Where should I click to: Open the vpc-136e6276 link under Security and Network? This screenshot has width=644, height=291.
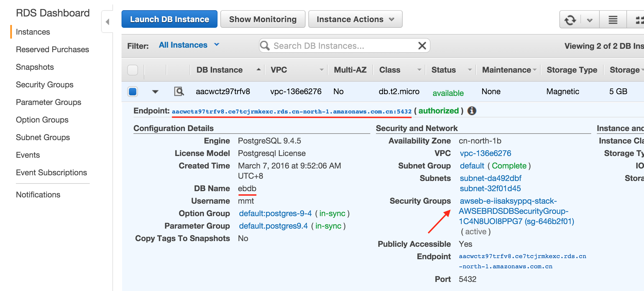tap(485, 153)
